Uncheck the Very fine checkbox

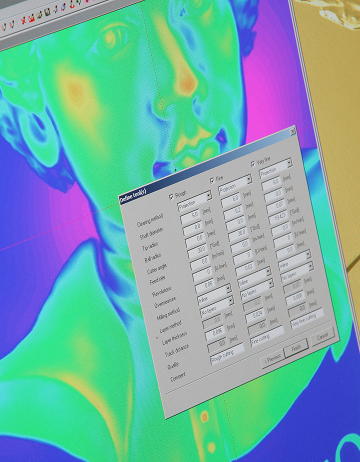click(253, 164)
